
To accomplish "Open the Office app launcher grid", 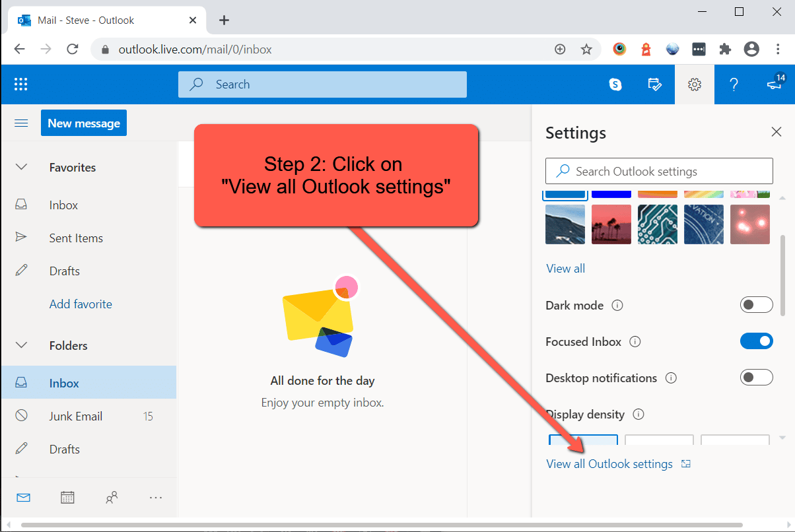I will tap(21, 84).
